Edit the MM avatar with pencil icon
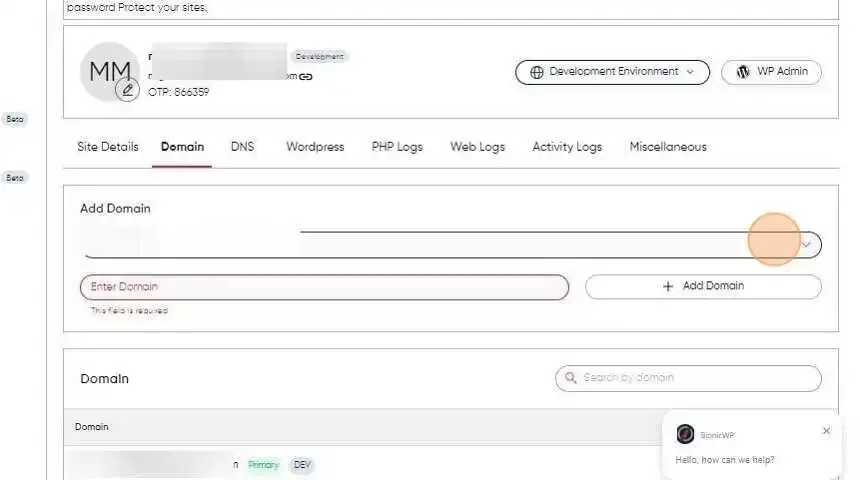860x480 pixels. point(127,90)
